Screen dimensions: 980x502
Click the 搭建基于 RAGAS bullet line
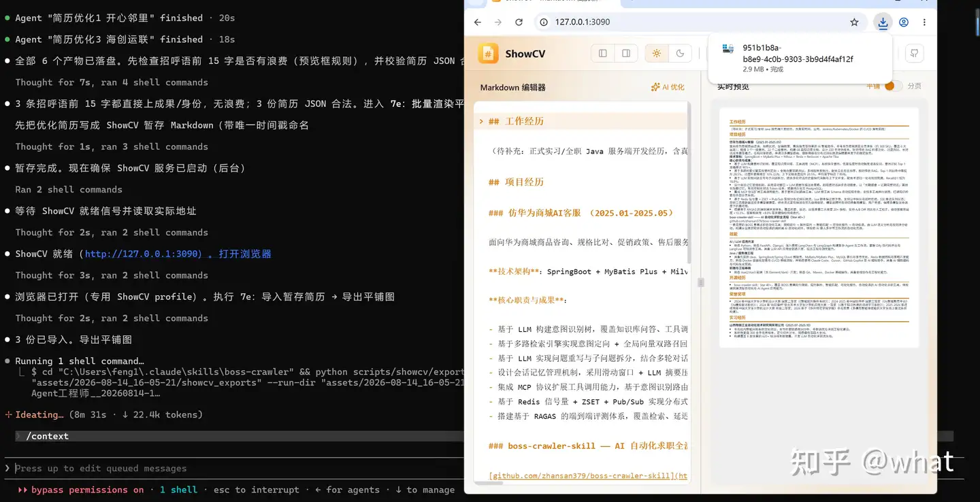pos(588,416)
